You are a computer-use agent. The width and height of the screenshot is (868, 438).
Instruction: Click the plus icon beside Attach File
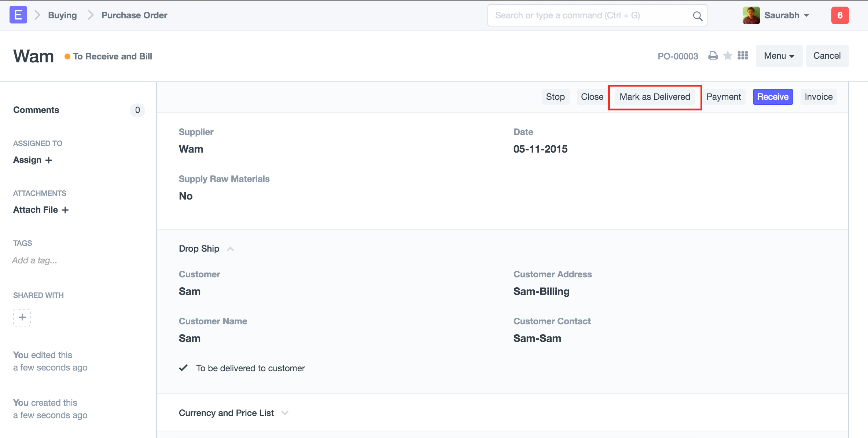(65, 210)
